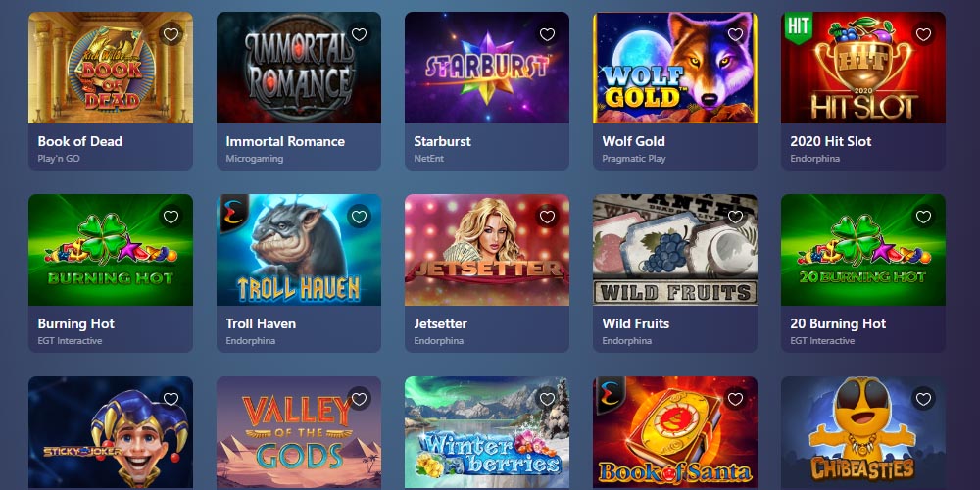Open the Starburst game thumbnail

pyautogui.click(x=487, y=68)
